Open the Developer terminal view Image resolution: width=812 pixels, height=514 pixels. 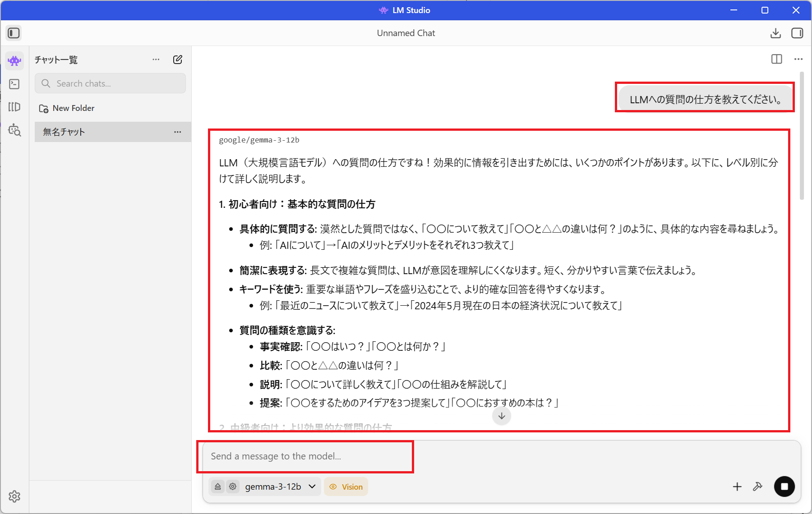coord(14,84)
